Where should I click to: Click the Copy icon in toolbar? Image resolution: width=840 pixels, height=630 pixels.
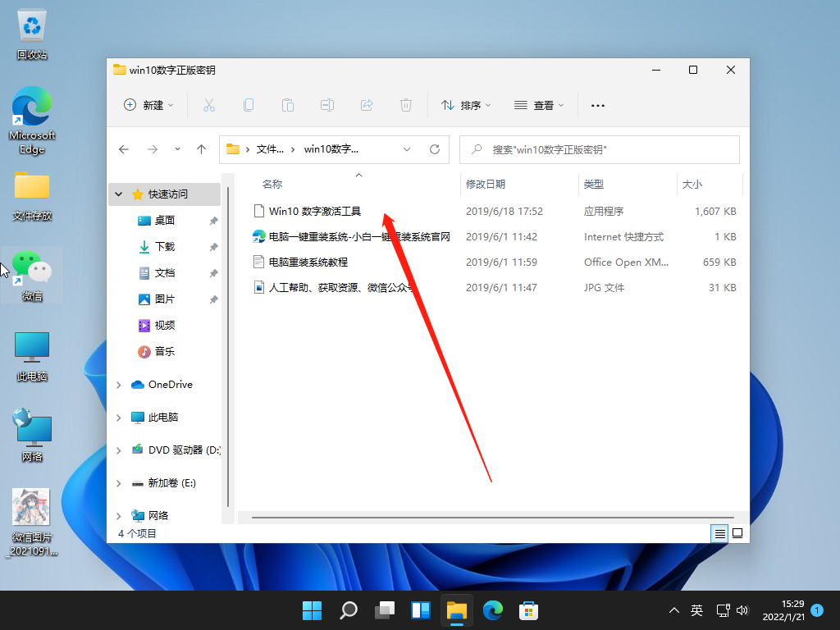pos(248,105)
